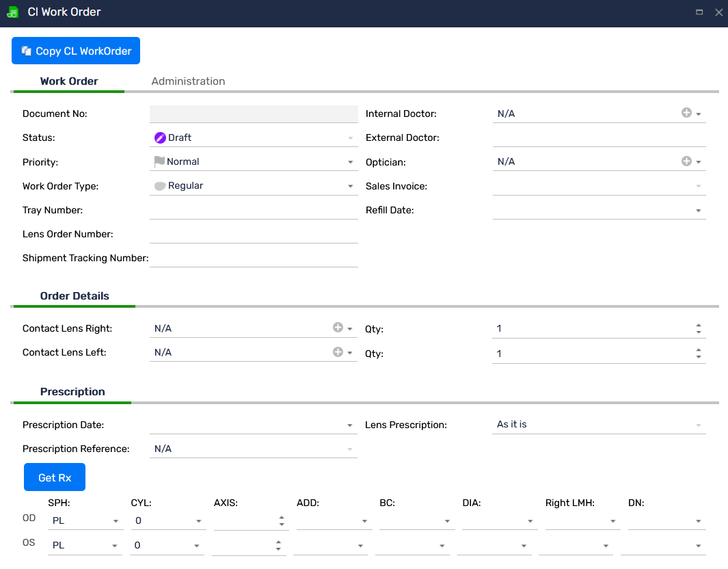Click the green CL Work Order app icon
Viewport: 728px width, 569px height.
pos(12,12)
